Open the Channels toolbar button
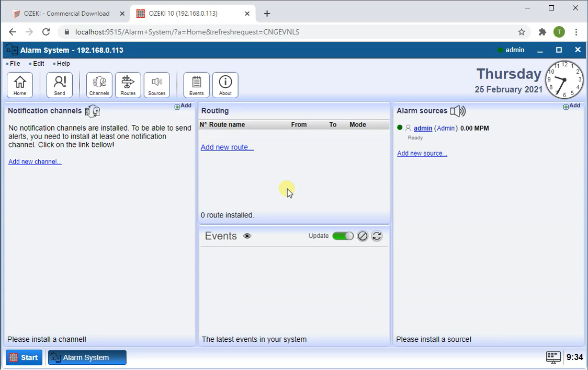The height and width of the screenshot is (370, 588). point(99,85)
